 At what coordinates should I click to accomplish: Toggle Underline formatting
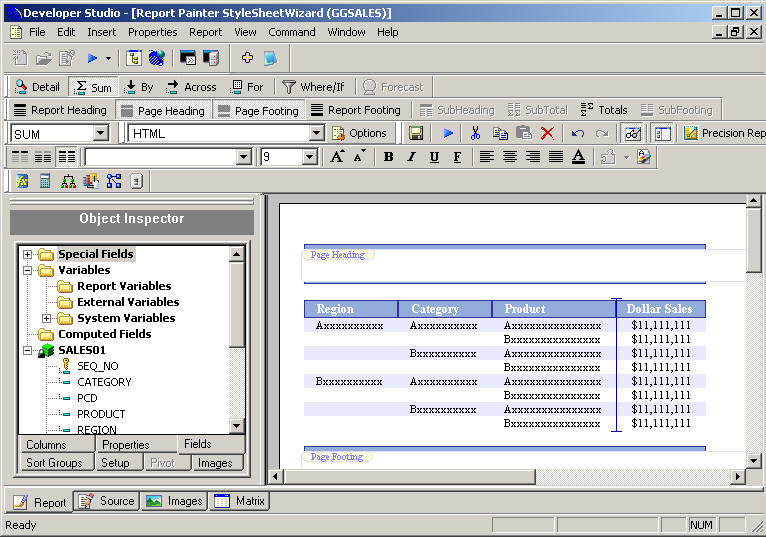point(434,157)
